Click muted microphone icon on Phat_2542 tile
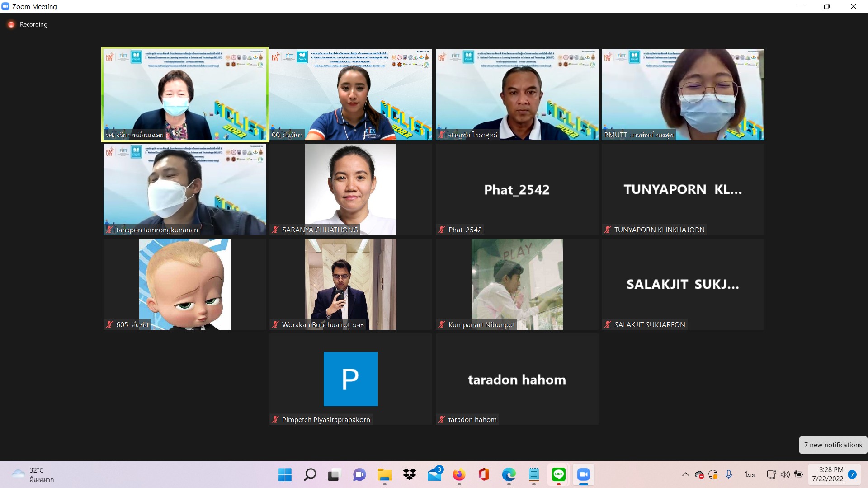 point(442,230)
